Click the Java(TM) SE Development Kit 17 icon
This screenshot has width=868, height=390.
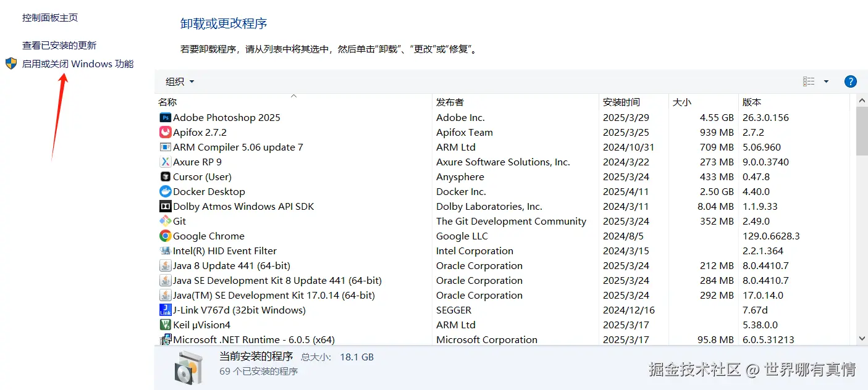[x=165, y=295]
